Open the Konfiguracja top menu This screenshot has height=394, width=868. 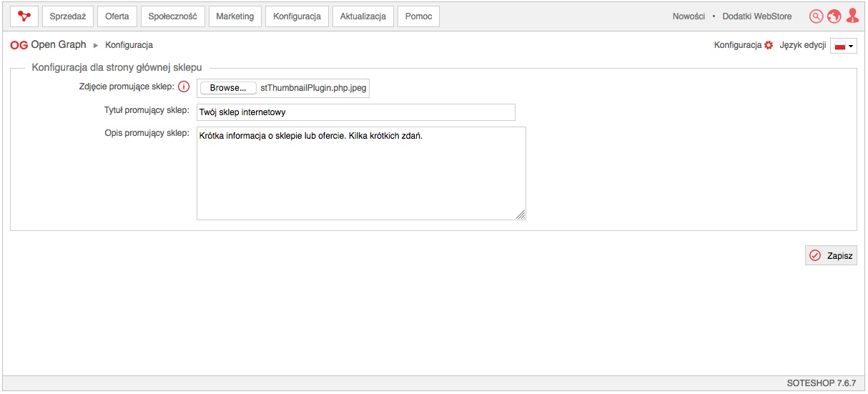click(297, 16)
